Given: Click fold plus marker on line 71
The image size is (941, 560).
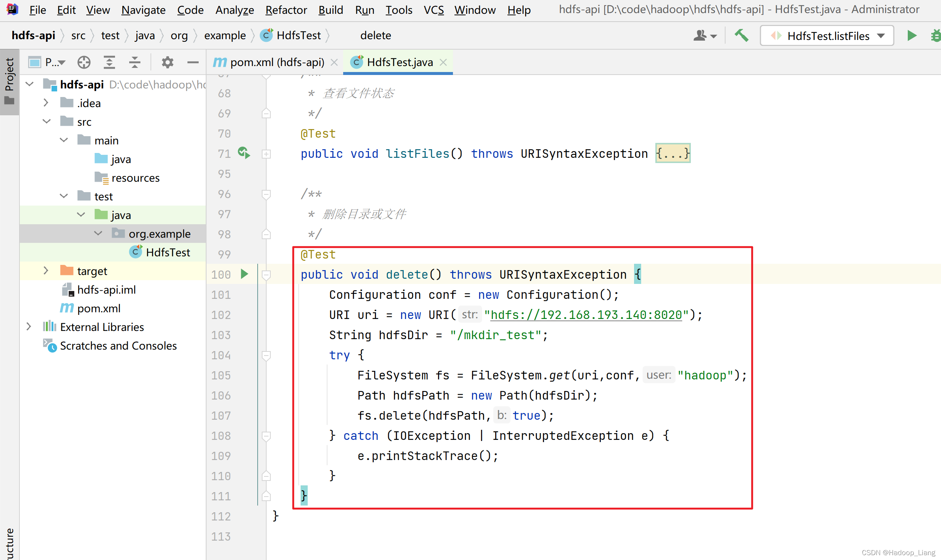Looking at the screenshot, I should click(266, 154).
